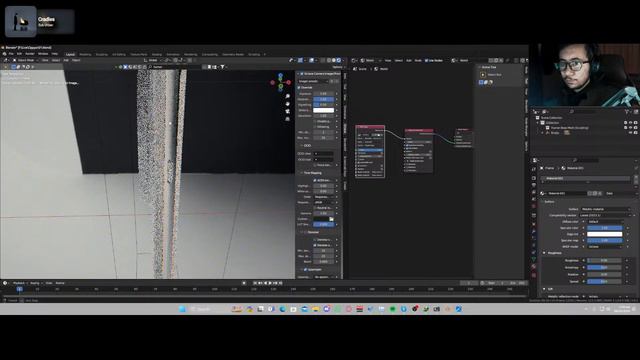640x360 pixels.
Task: Open the material browse icon beside Material.001 name
Action: 543,193
